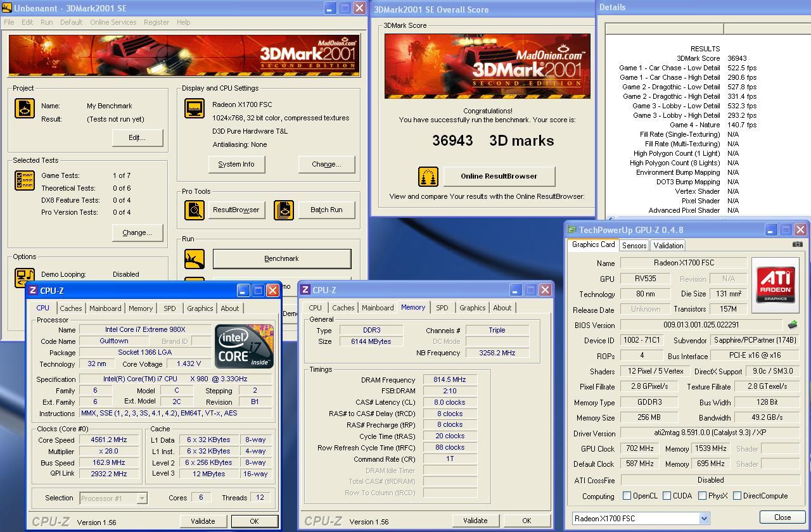This screenshot has width=811, height=532.
Task: Click the Batch Run document icon
Action: coord(284,210)
